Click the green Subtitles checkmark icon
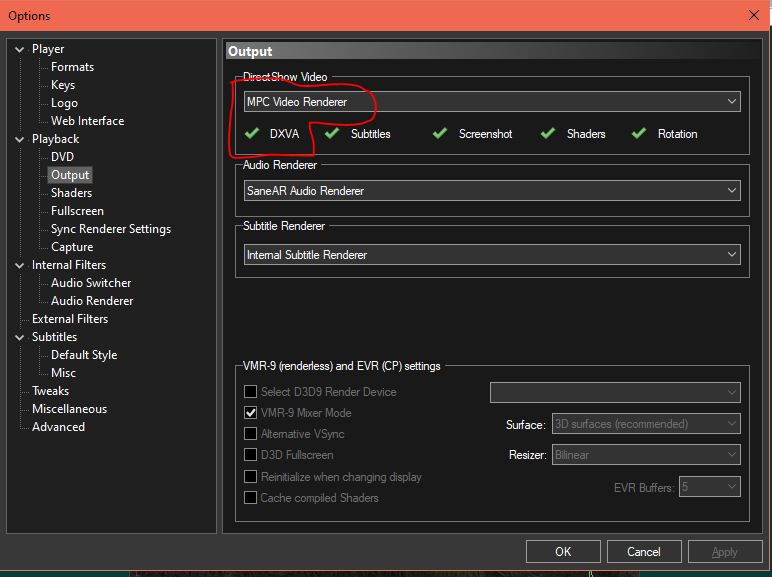The height and width of the screenshot is (577, 772). [332, 133]
